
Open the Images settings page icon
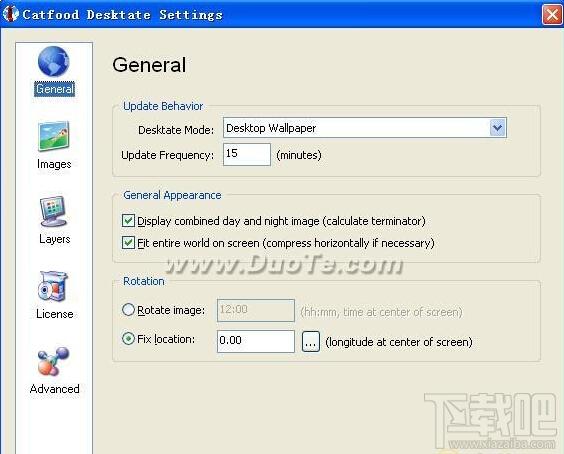54,136
